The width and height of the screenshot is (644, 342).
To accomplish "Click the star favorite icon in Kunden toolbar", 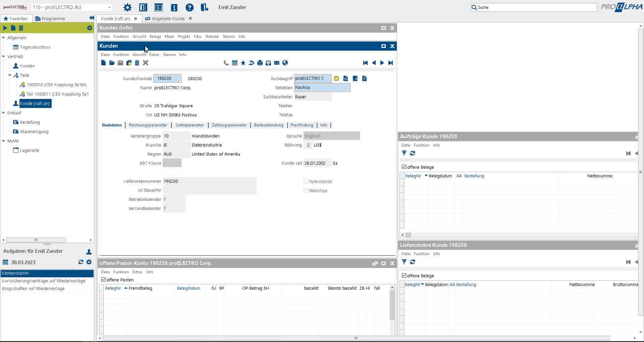I will (243, 63).
